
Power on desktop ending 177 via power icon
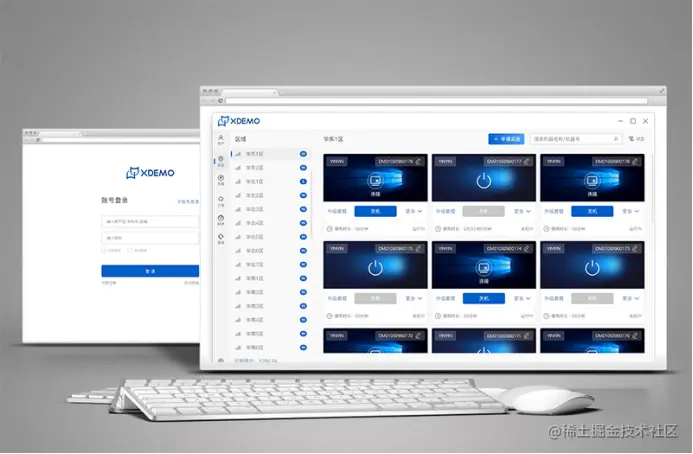[484, 180]
